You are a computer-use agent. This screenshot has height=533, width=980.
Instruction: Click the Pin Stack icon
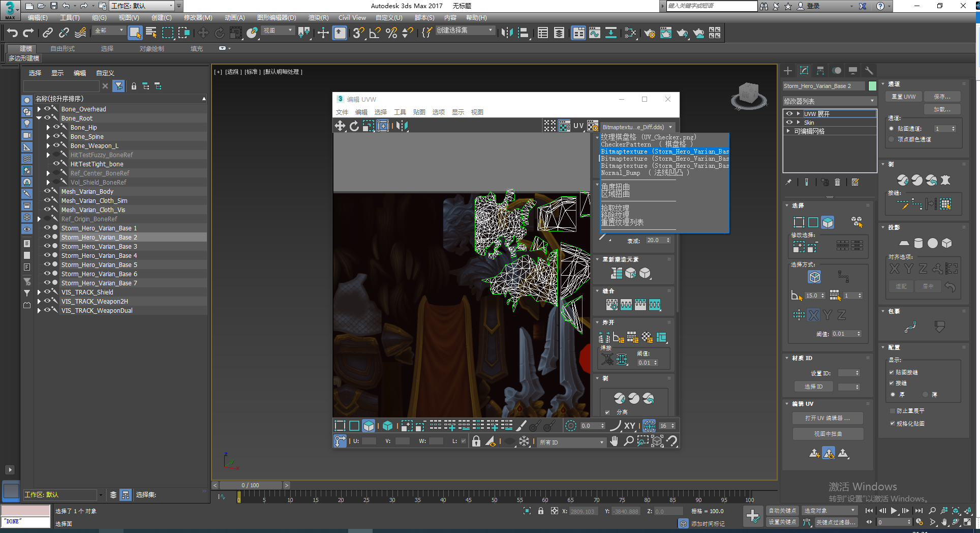click(x=788, y=182)
